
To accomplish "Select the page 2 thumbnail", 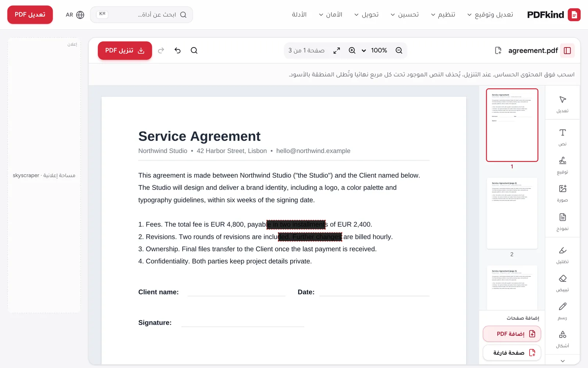I will (512, 213).
